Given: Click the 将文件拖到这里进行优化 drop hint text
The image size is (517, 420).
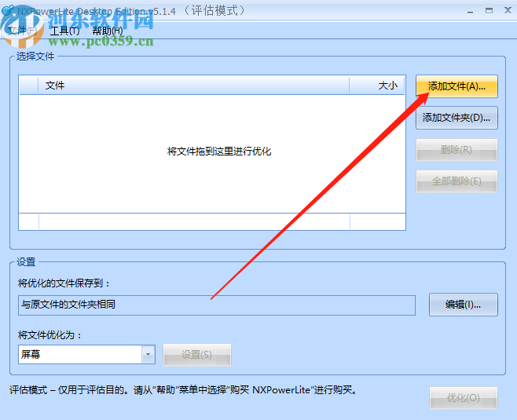Looking at the screenshot, I should pyautogui.click(x=219, y=152).
